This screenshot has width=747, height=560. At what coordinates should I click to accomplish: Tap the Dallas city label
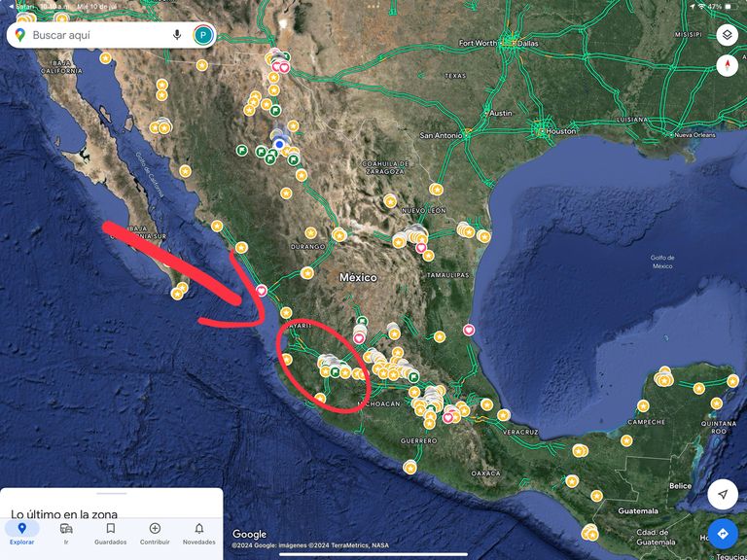coord(528,44)
